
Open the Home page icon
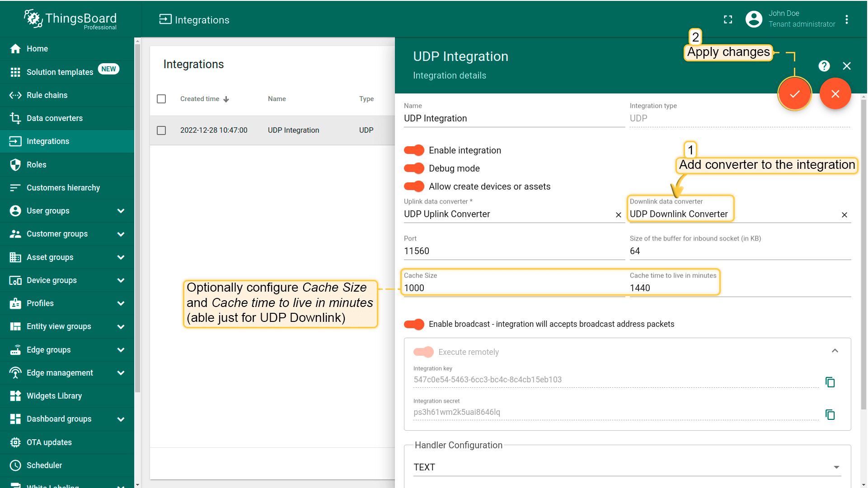[x=15, y=49]
